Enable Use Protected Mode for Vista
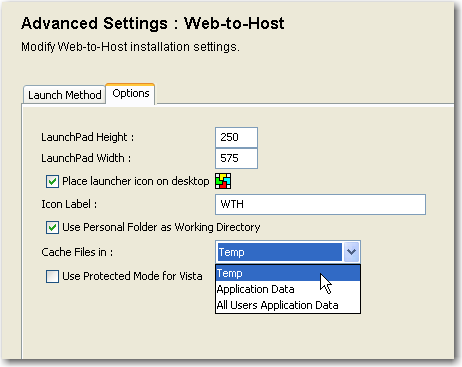462x367 pixels. tap(52, 276)
